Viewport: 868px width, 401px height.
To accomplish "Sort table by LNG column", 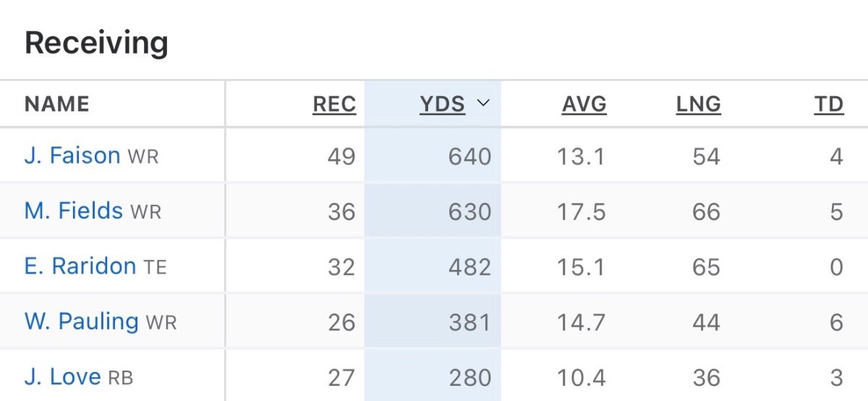I will click(699, 104).
